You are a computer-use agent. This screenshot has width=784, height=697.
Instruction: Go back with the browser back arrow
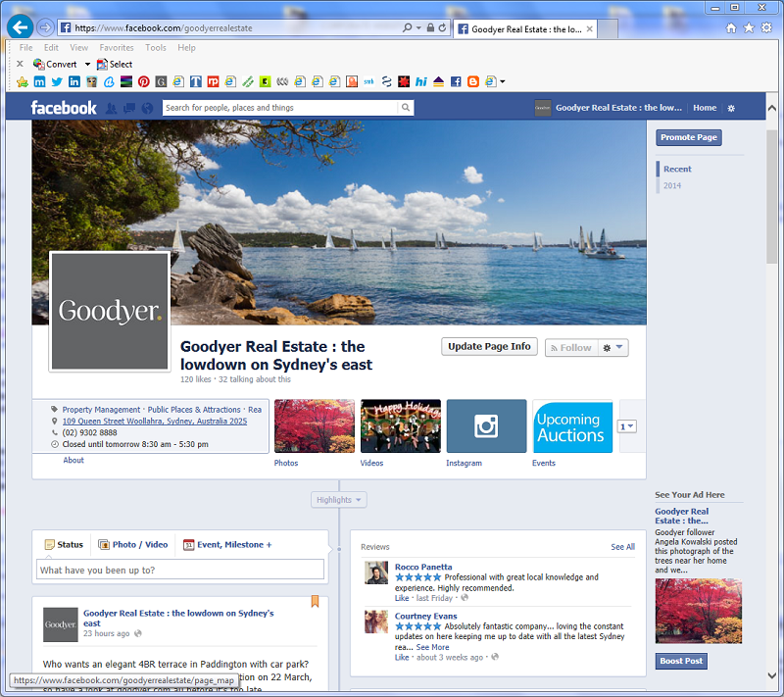pyautogui.click(x=20, y=27)
